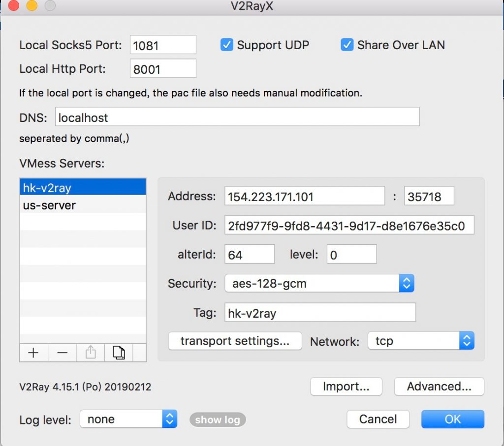Open the Network dropdown showing tcp
The height and width of the screenshot is (446, 504).
pos(421,341)
